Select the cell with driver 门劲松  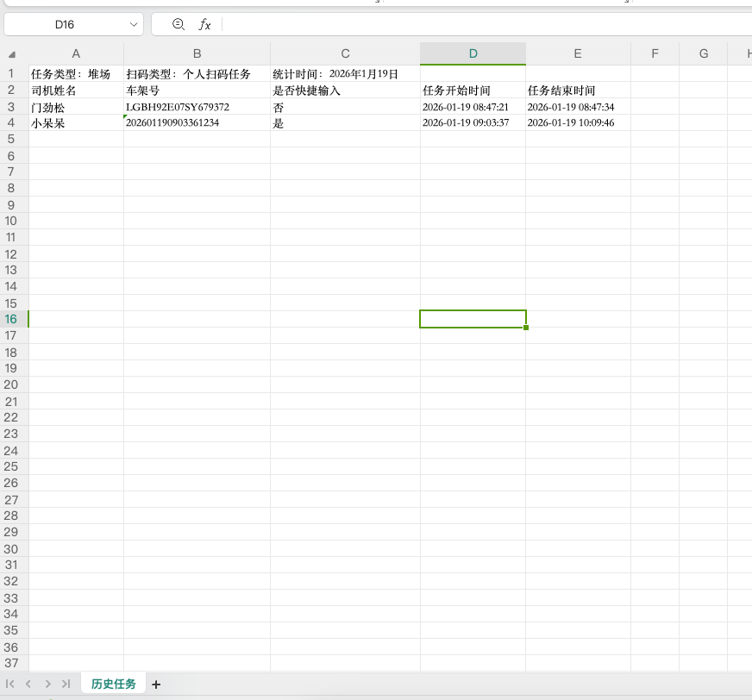click(76, 106)
